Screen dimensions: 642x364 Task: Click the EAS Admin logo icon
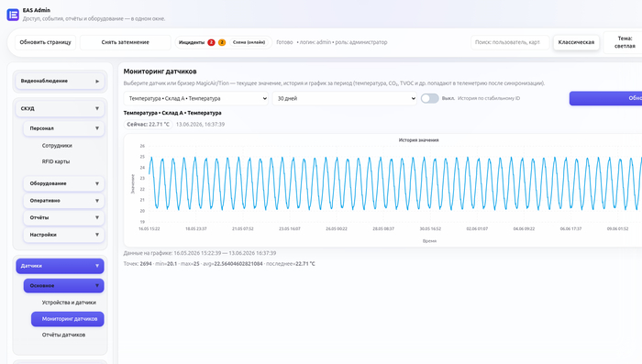(13, 15)
